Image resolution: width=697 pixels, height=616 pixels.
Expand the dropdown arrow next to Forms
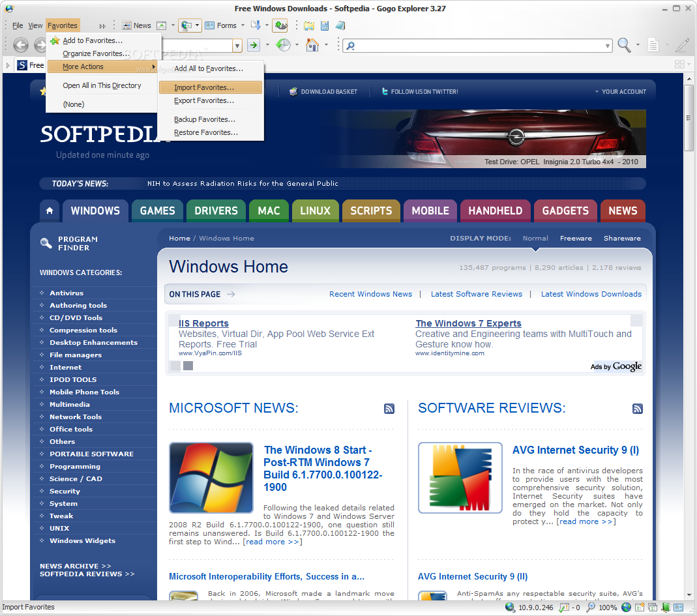(243, 25)
